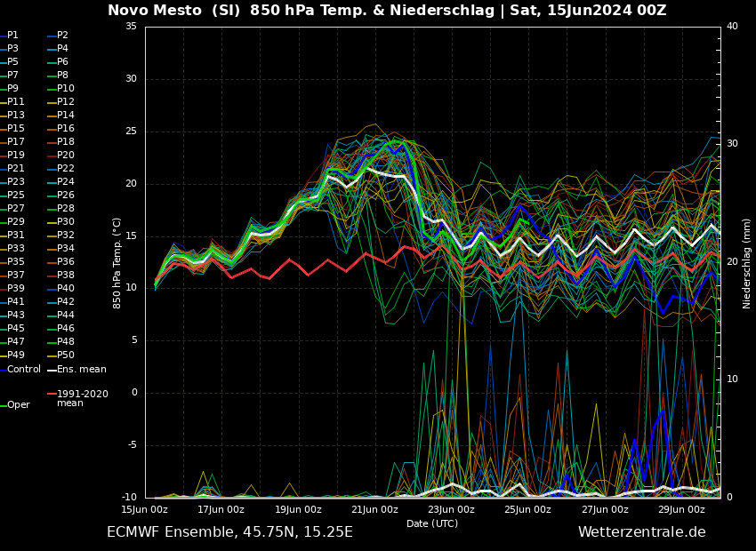Click the 21Jun 00z date tick label

374,510
